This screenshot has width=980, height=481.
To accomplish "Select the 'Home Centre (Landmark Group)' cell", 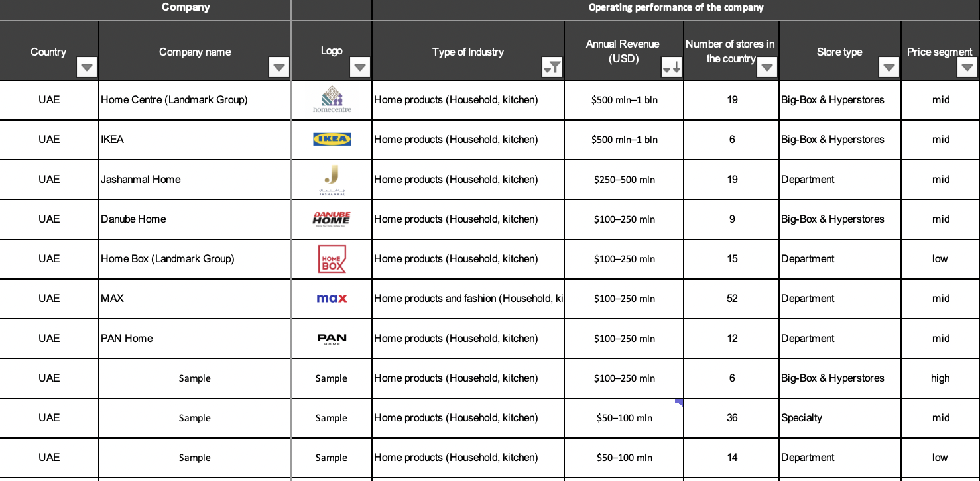I will click(x=195, y=100).
